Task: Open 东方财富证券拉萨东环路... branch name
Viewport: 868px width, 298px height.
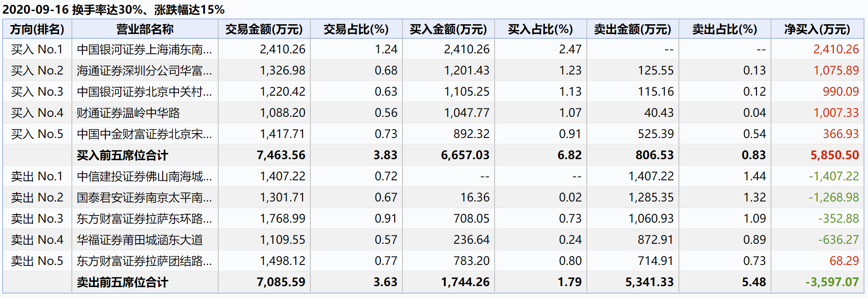Action: (145, 219)
